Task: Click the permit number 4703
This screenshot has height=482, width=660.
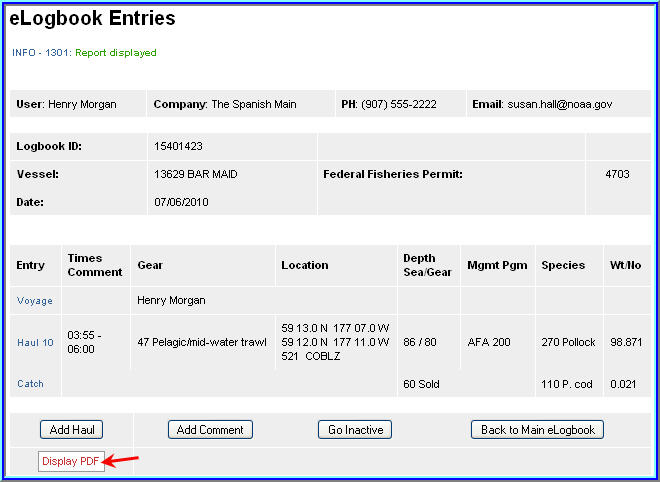Action: 617,174
